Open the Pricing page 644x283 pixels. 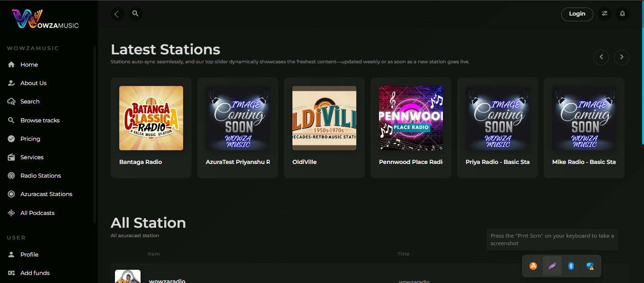(x=30, y=139)
